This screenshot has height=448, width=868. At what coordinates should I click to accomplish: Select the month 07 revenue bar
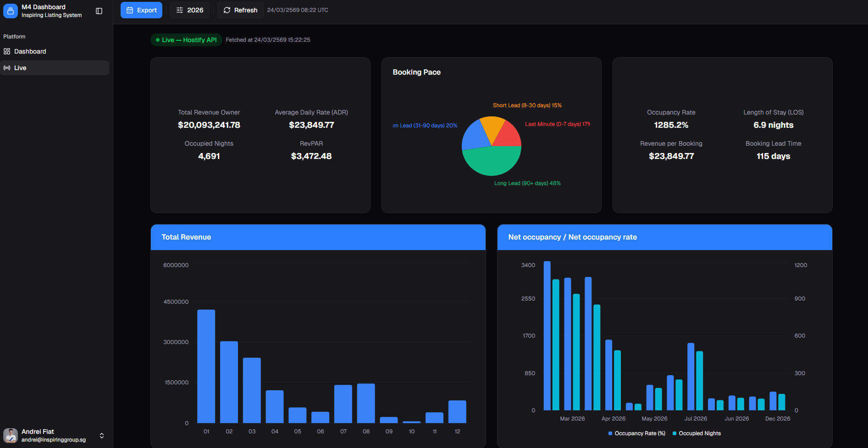tap(343, 404)
